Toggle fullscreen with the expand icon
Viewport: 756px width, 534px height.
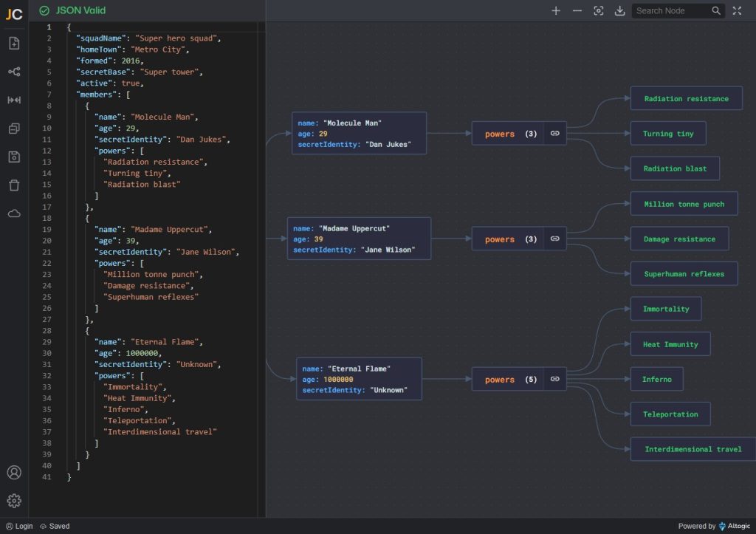pos(738,10)
